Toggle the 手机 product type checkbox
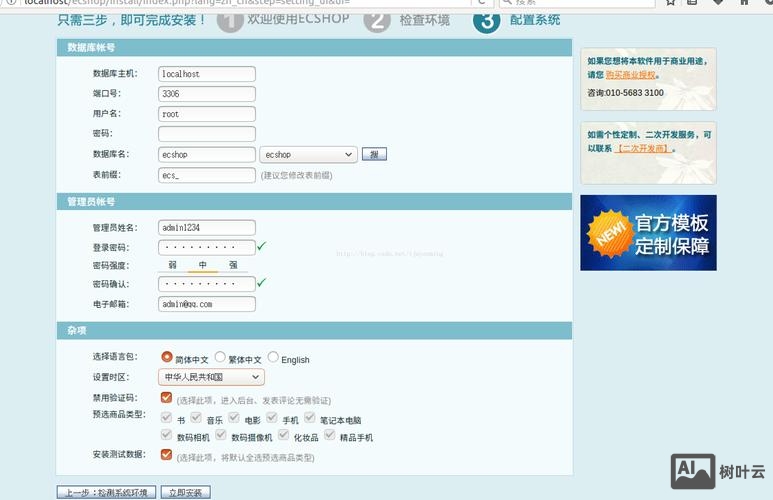The image size is (773, 500). tap(272, 418)
